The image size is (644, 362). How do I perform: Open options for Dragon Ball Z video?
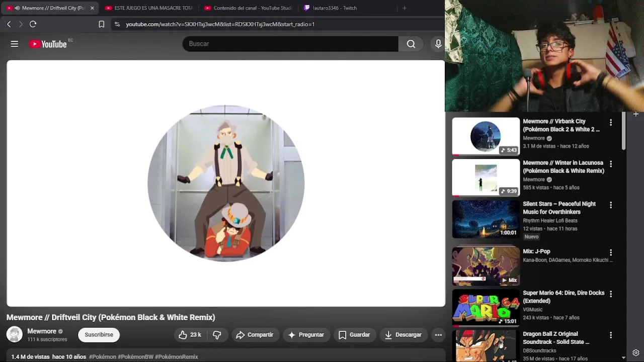coord(611,335)
